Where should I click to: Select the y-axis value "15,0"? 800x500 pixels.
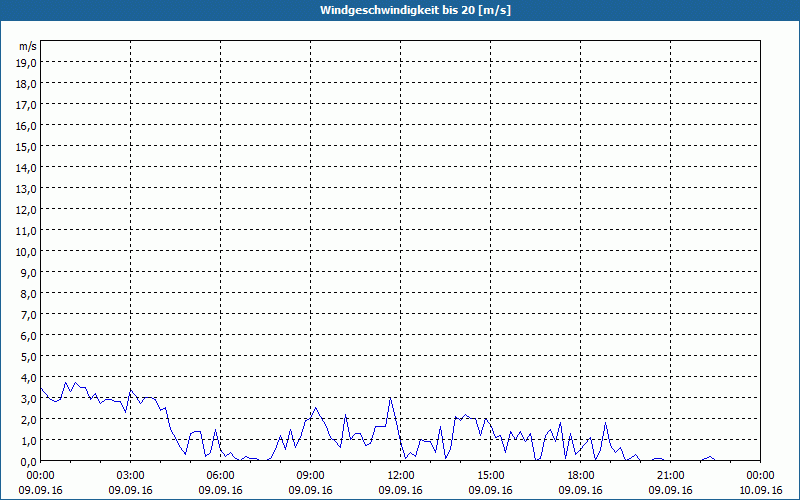[27, 147]
